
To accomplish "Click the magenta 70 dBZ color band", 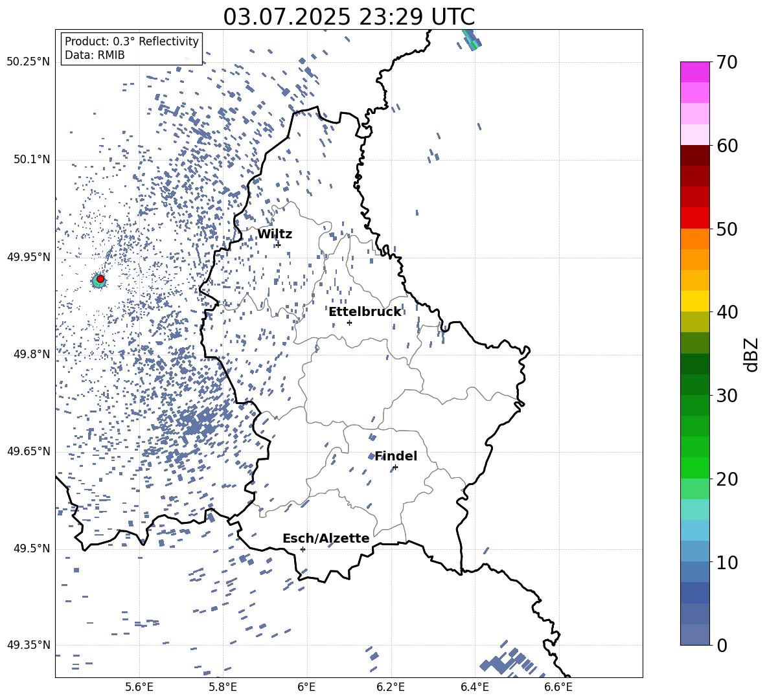I will (694, 72).
